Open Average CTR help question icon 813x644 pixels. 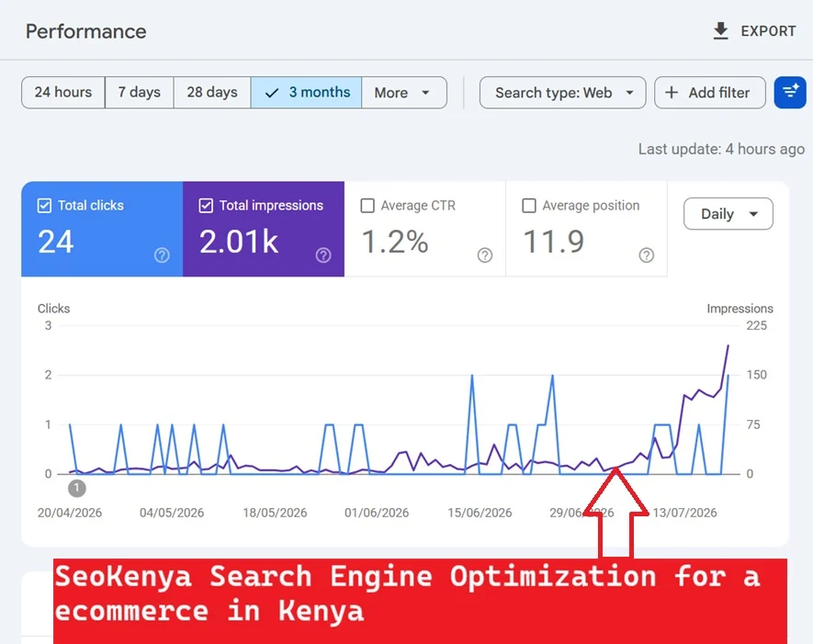point(485,255)
